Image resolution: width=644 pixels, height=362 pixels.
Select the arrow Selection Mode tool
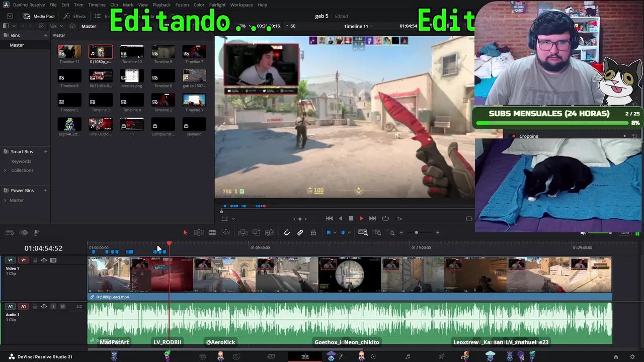(x=185, y=232)
